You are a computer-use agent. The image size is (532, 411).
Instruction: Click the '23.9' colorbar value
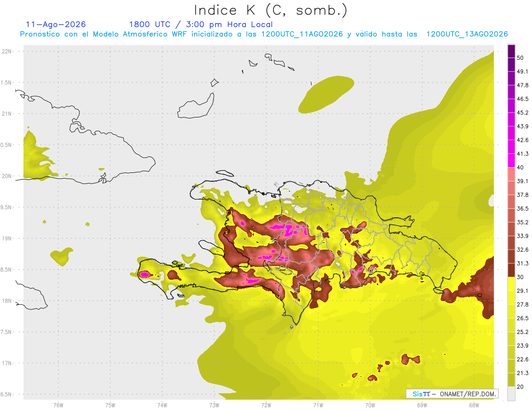coord(523,346)
